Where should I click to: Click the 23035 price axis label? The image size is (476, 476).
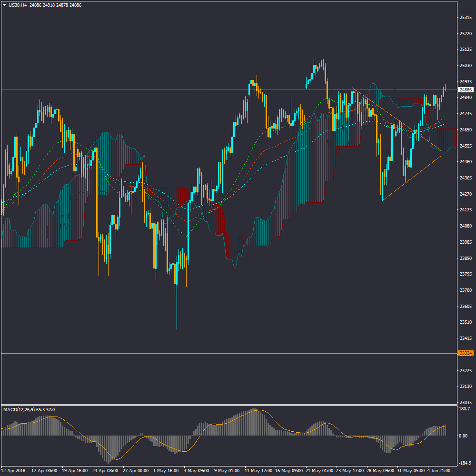pos(466,402)
